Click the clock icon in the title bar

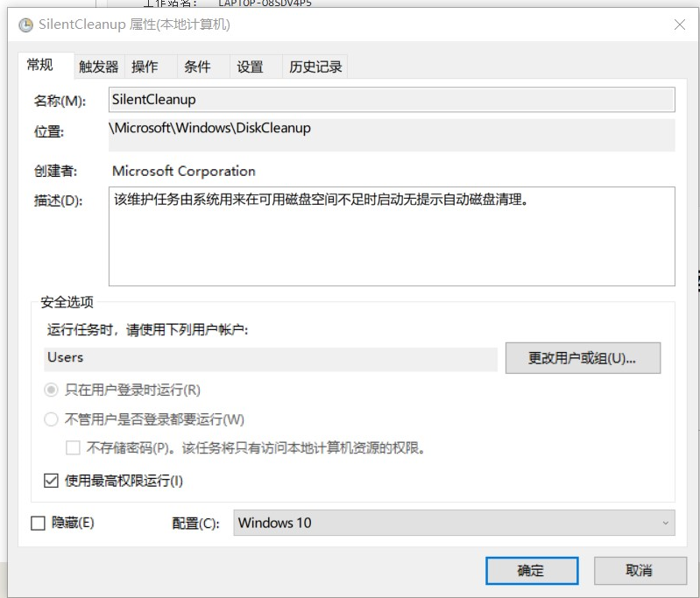click(x=26, y=25)
